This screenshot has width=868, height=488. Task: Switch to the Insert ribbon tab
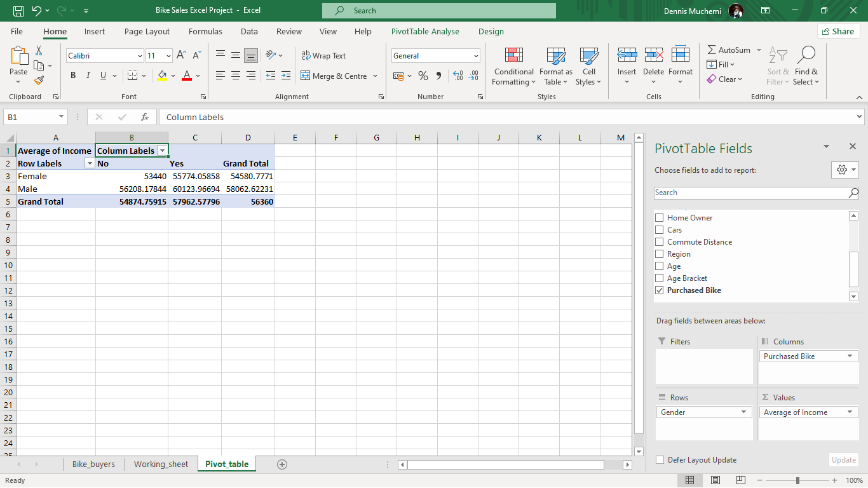pyautogui.click(x=95, y=31)
